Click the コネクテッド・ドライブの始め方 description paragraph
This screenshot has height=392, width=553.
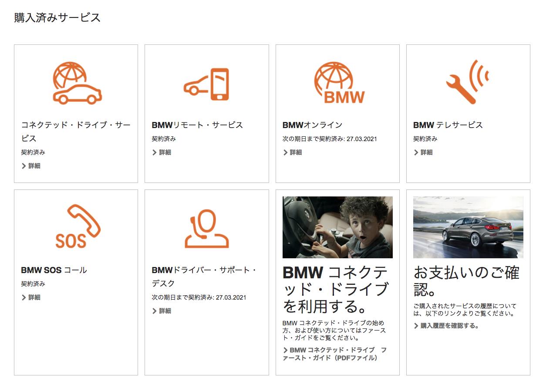pos(334,330)
